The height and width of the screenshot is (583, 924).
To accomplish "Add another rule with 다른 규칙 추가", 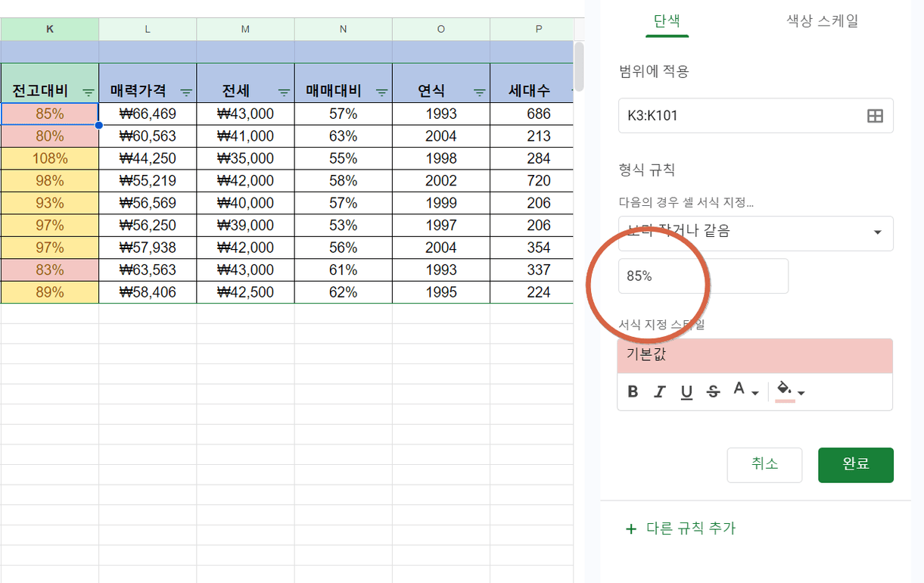I will (681, 528).
